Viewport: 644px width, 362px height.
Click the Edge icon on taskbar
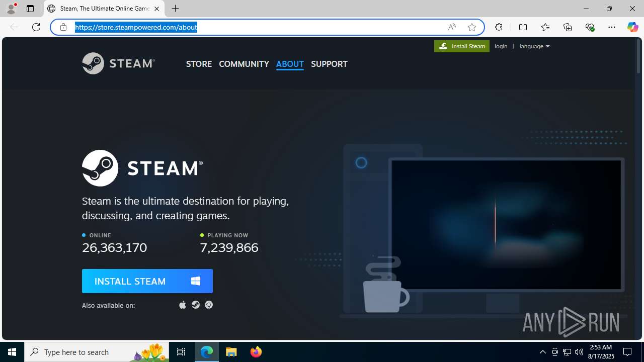pyautogui.click(x=207, y=352)
